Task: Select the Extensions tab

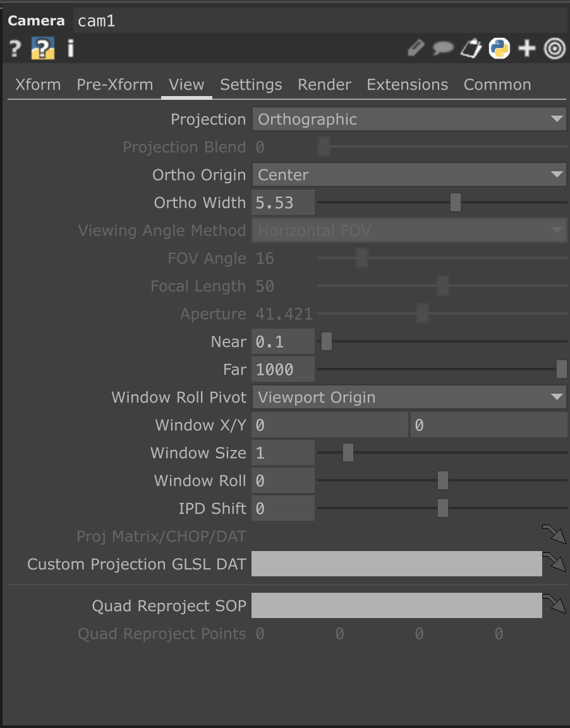Action: (x=407, y=85)
